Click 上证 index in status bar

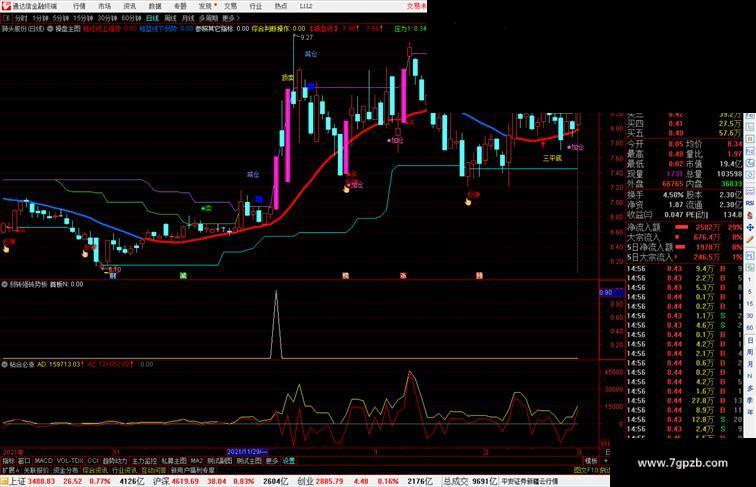click(17, 481)
